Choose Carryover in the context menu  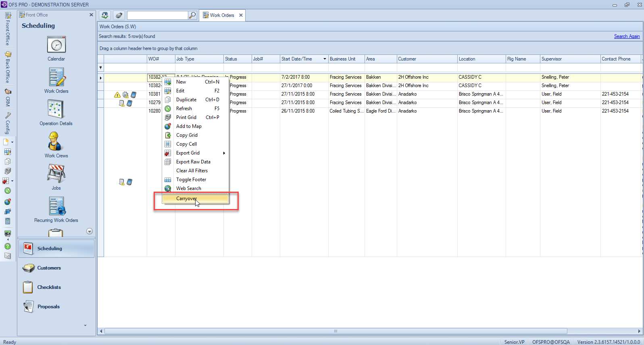(x=195, y=199)
